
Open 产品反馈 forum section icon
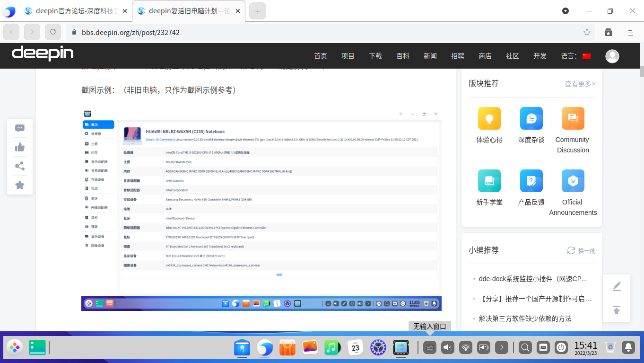coord(531,181)
